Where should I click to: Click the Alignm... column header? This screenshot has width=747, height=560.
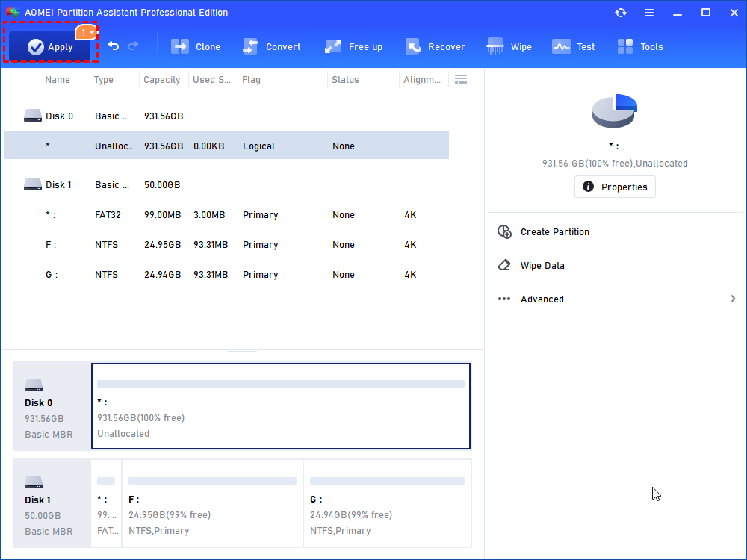(422, 80)
